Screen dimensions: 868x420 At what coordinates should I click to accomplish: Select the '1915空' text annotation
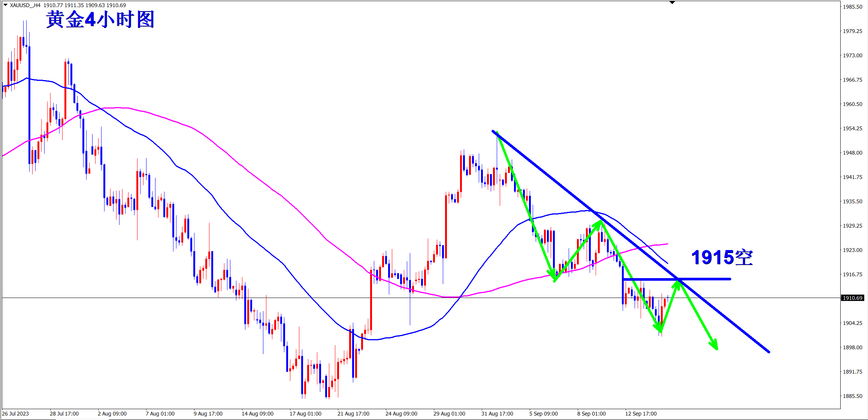pyautogui.click(x=722, y=258)
